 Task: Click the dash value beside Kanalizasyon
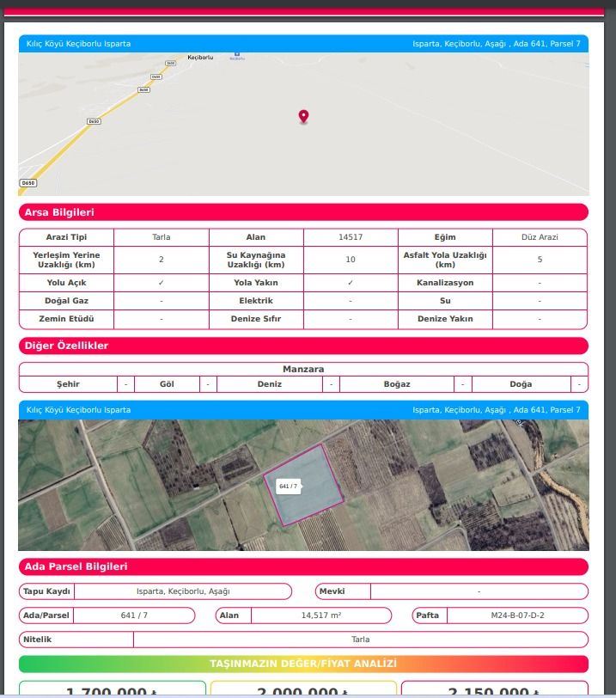point(540,283)
